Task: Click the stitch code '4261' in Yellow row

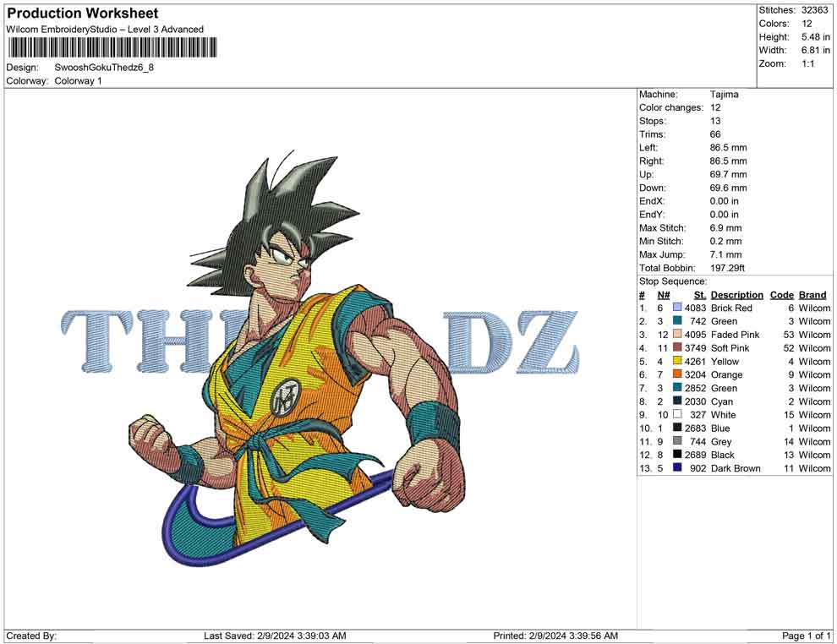Action: click(x=695, y=361)
